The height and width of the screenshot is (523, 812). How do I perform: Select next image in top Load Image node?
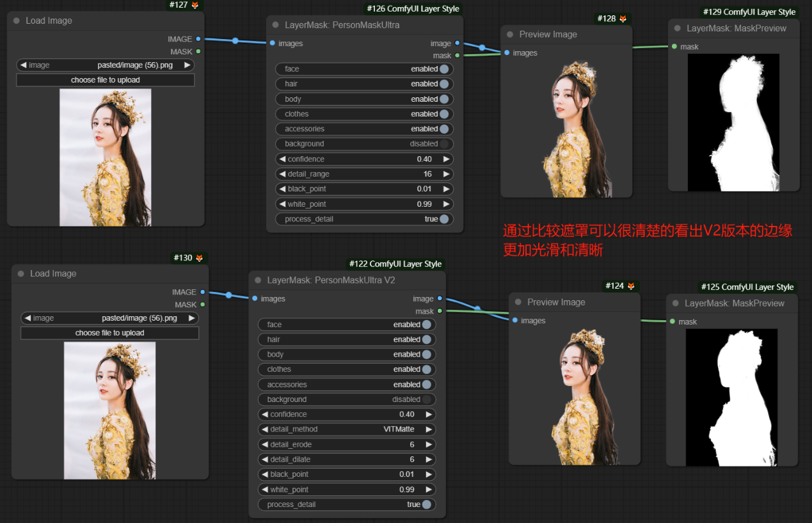tap(187, 65)
